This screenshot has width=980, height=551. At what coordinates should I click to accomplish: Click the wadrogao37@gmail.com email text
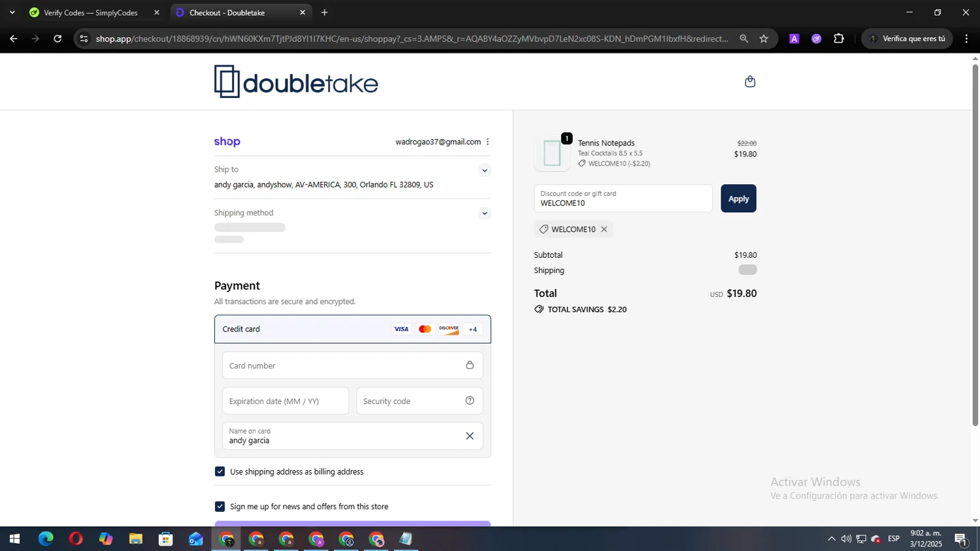[x=438, y=142]
